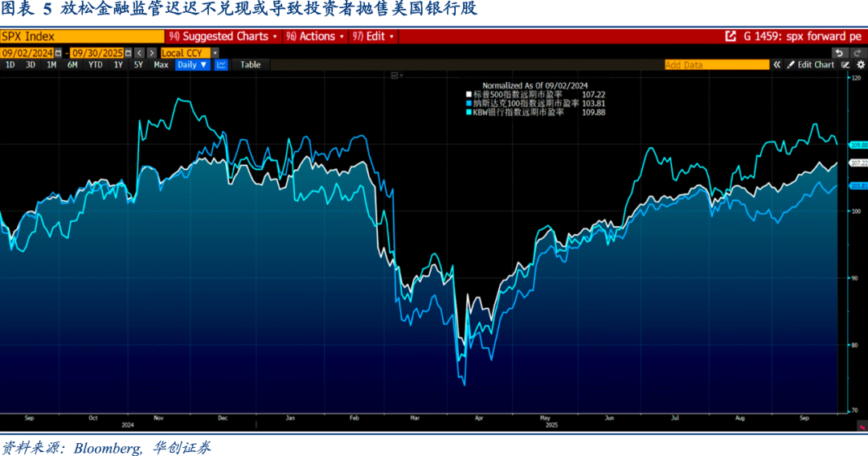Select the 3D range tab
Screen dimensions: 868x456
31,65
